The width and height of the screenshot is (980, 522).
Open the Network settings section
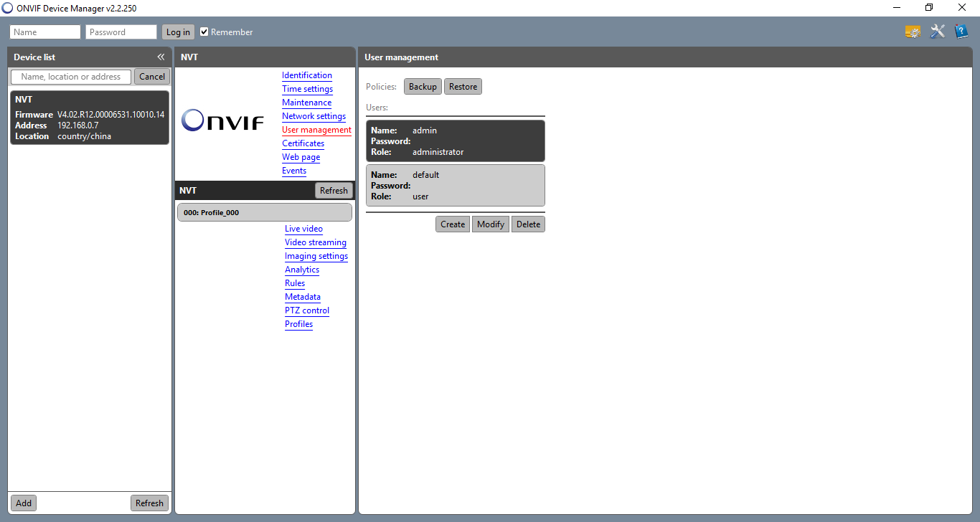click(314, 116)
